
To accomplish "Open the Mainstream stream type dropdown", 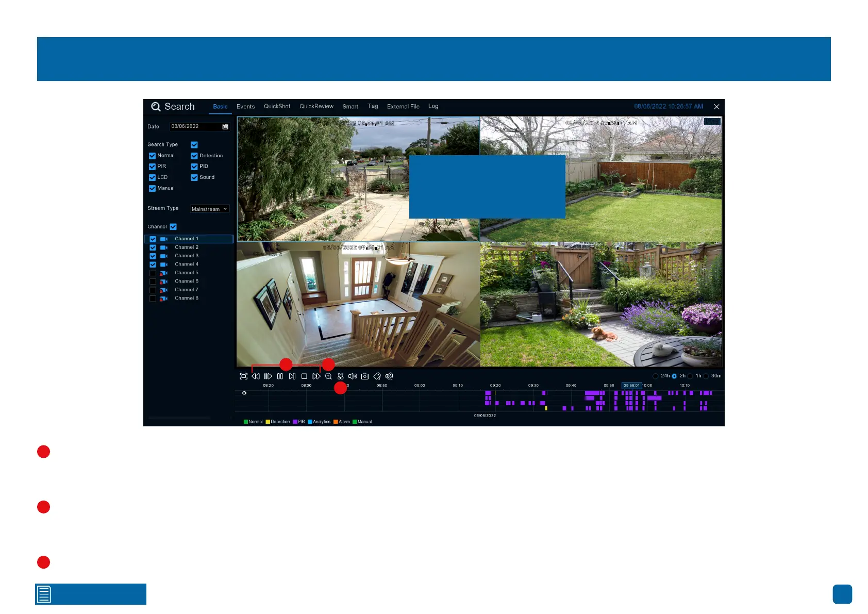I will click(x=209, y=209).
